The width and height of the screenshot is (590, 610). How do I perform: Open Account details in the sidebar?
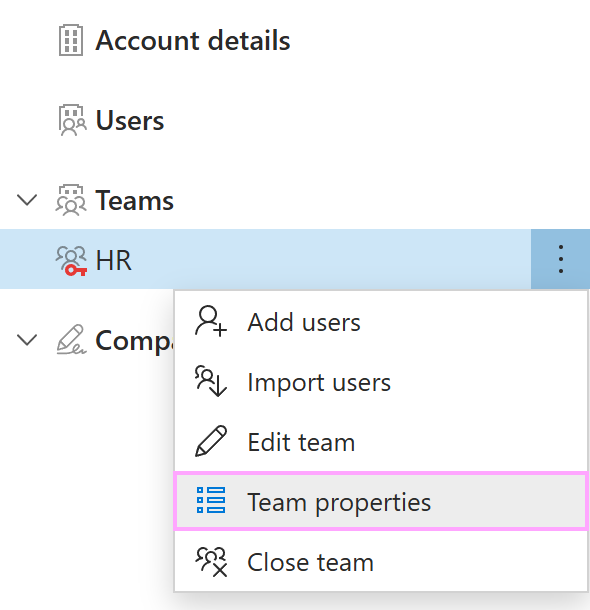pos(193,40)
